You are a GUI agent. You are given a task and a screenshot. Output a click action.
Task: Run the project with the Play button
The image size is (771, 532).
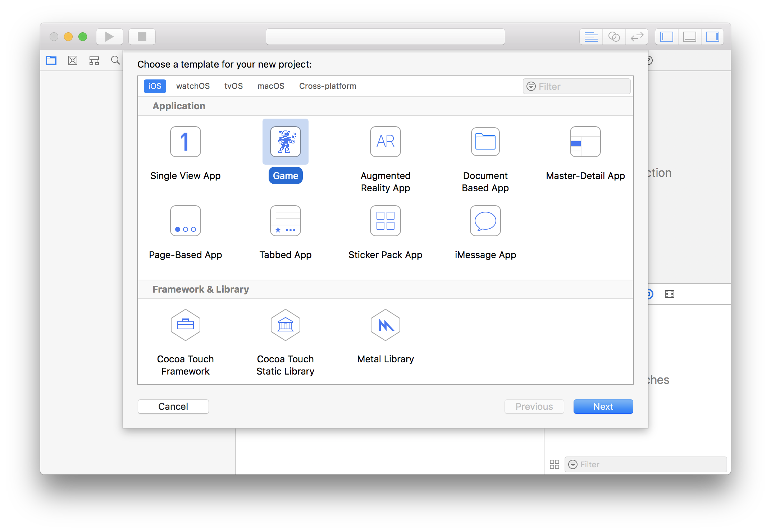pyautogui.click(x=109, y=36)
